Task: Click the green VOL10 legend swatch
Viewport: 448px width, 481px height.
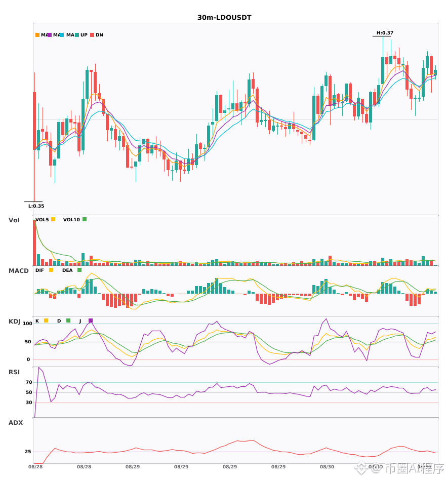Action: (85, 219)
